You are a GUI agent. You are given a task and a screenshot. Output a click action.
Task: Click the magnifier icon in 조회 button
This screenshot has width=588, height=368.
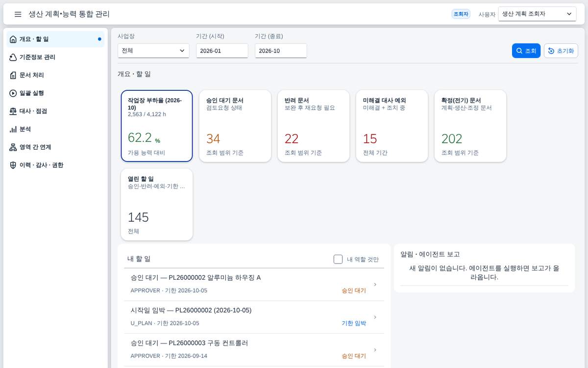(519, 51)
